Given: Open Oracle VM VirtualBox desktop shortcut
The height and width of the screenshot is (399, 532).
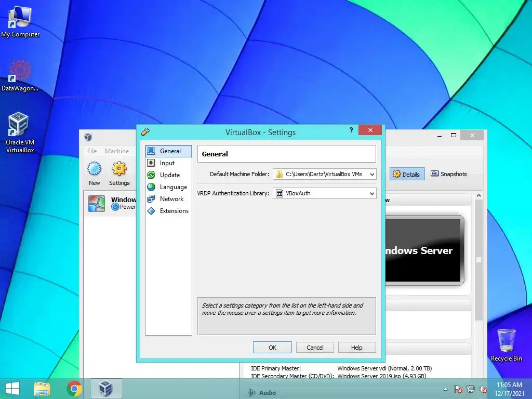Looking at the screenshot, I should (20, 132).
